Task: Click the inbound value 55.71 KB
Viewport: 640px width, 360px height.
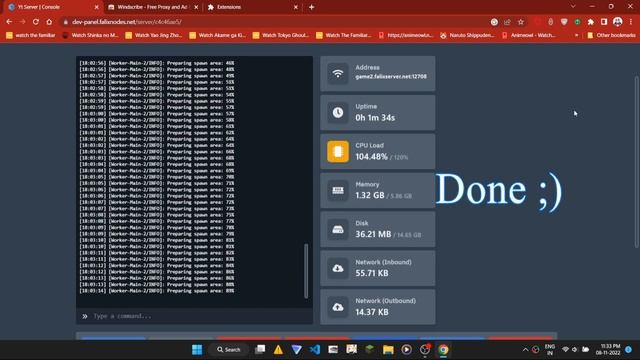Action: click(x=371, y=273)
